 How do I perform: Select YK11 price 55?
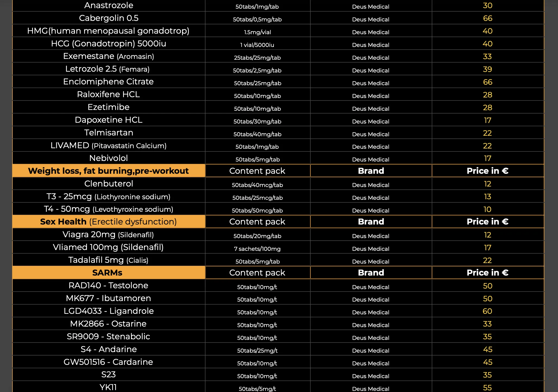488,388
